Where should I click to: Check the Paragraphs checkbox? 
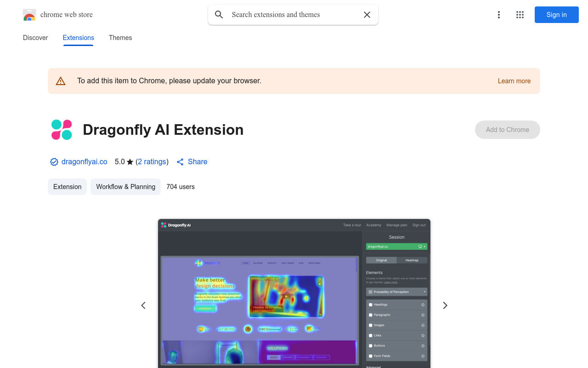371,315
